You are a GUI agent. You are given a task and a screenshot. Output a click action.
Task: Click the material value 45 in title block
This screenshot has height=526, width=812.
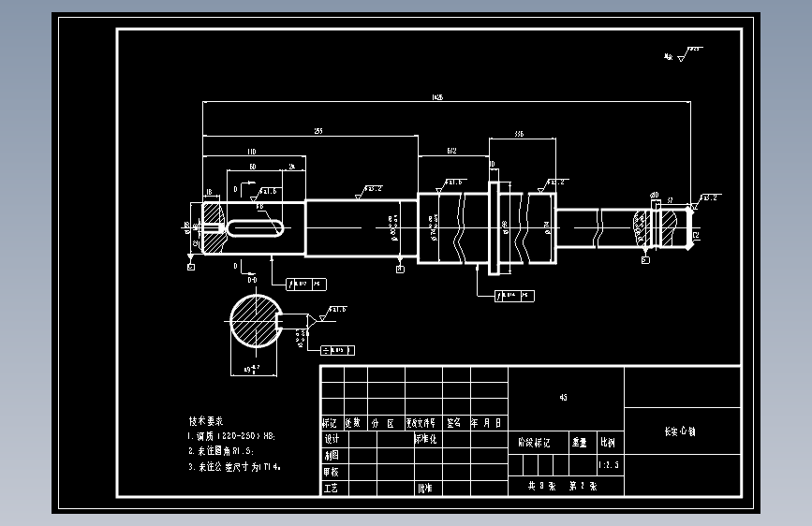[564, 397]
